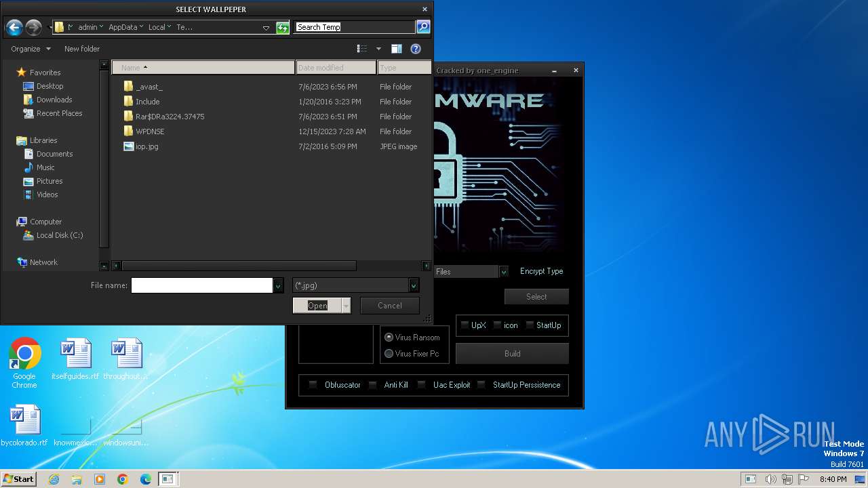
Task: Sort by Name column header
Action: pos(203,68)
